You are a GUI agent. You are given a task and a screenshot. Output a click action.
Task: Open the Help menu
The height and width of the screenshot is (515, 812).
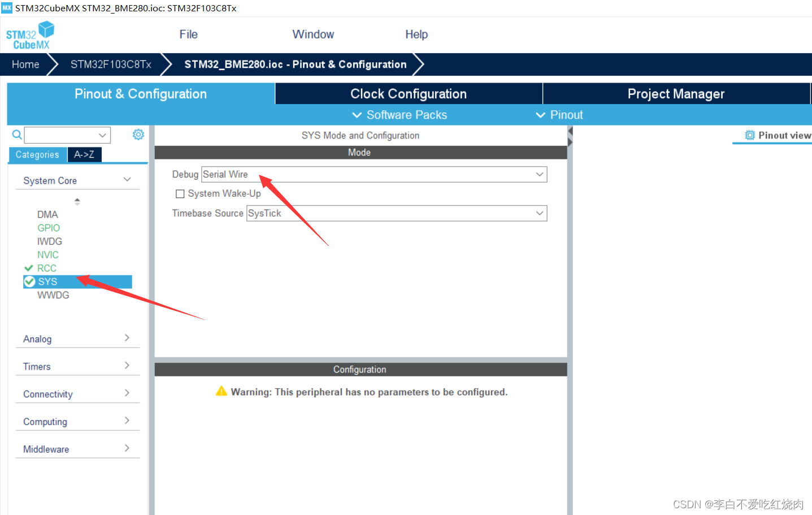[416, 34]
